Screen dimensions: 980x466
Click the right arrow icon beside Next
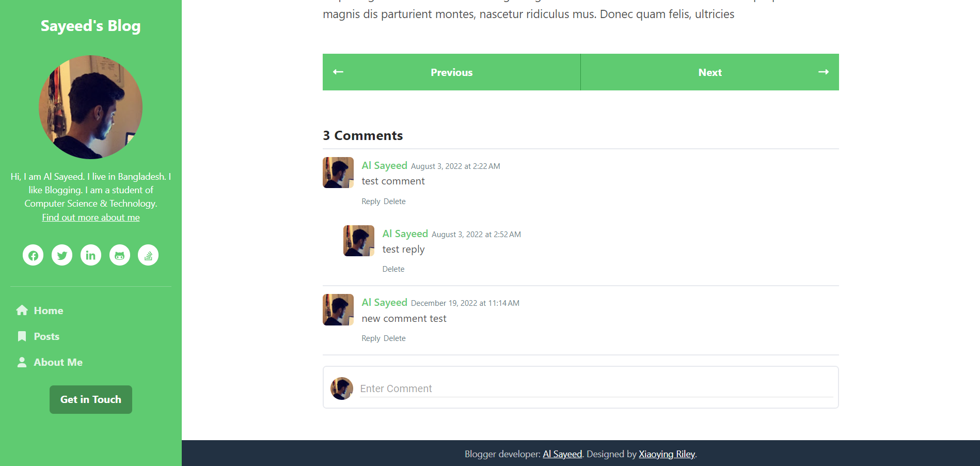[x=824, y=72]
